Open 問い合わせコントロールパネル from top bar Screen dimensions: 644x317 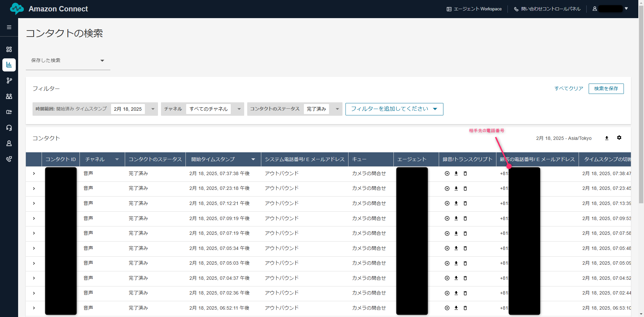(547, 9)
